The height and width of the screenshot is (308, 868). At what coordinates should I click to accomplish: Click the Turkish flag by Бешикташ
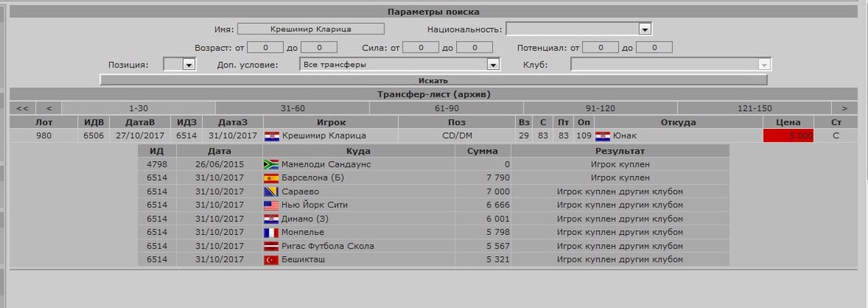coord(271,259)
